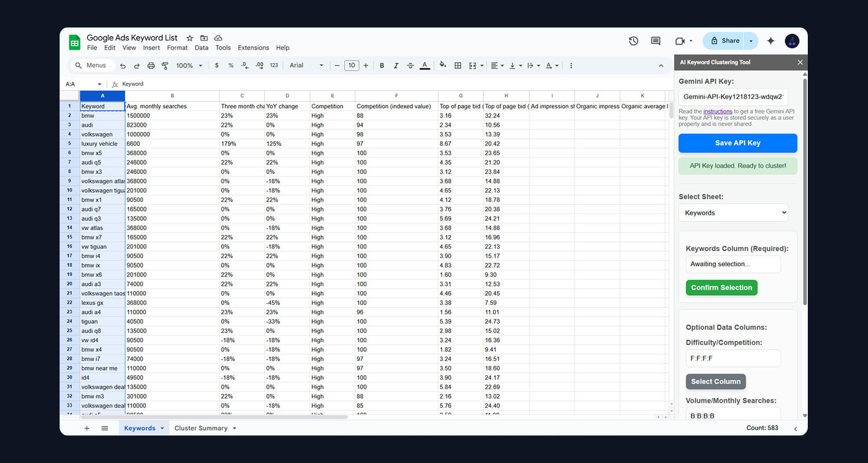
Task: Format as currency with dollar icon
Action: click(217, 65)
